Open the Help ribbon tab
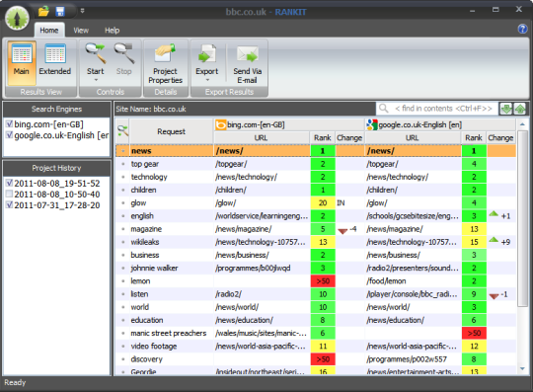 click(x=112, y=31)
